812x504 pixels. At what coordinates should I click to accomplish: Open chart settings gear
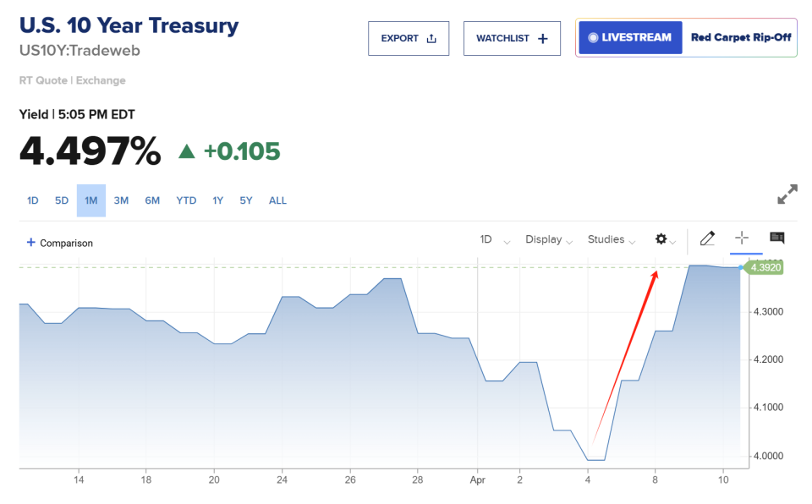coord(662,239)
